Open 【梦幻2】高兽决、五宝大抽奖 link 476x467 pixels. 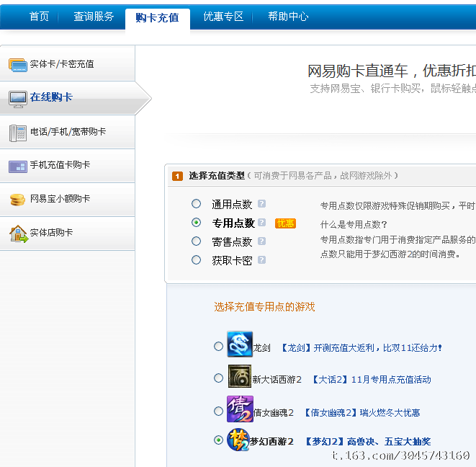[x=367, y=442]
